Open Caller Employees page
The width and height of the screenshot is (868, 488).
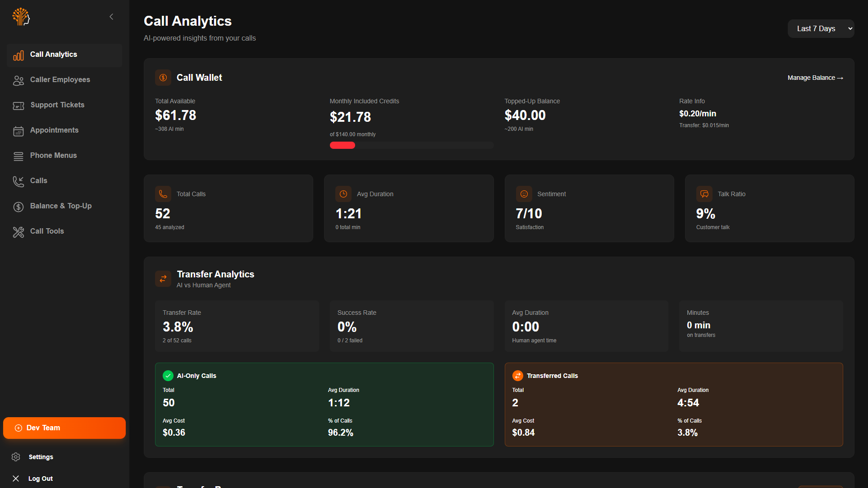click(60, 79)
